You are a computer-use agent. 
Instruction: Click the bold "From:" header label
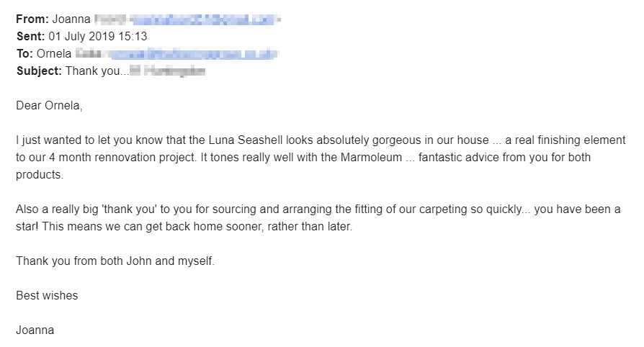(32, 19)
